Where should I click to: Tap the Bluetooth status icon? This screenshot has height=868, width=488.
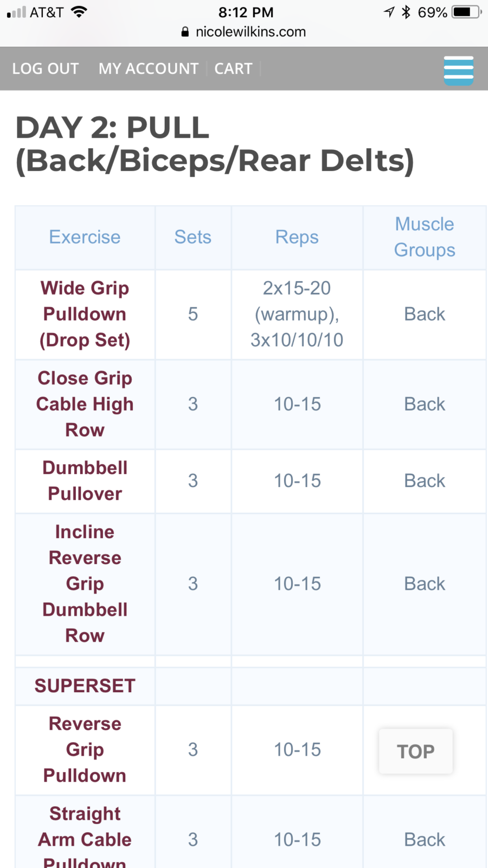pos(406,12)
